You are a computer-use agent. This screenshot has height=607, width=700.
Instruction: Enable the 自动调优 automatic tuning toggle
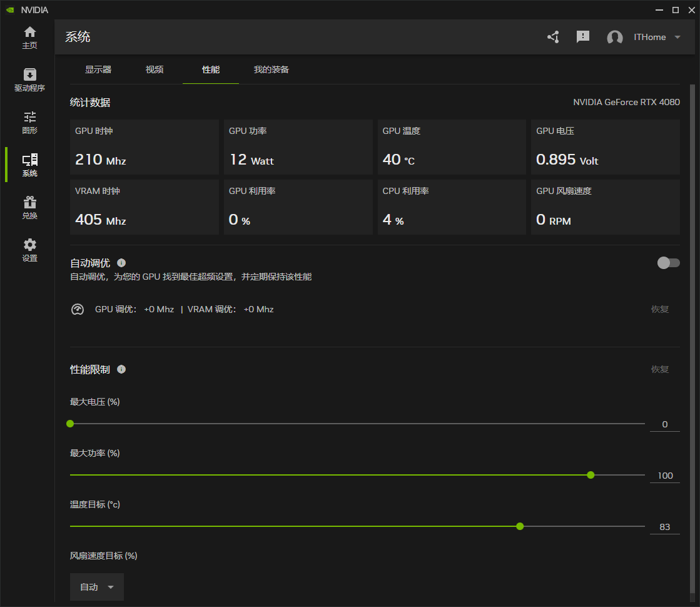click(667, 263)
